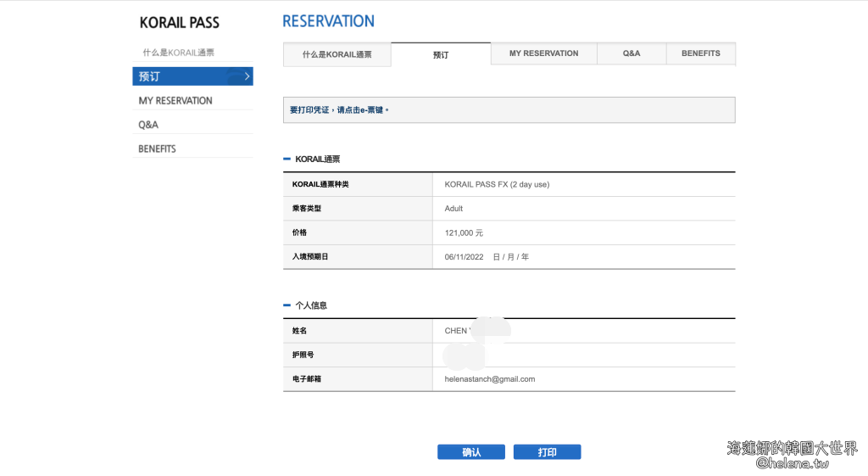Switch to the 什么是KORAIL通票 tab
868x476 pixels.
point(337,54)
